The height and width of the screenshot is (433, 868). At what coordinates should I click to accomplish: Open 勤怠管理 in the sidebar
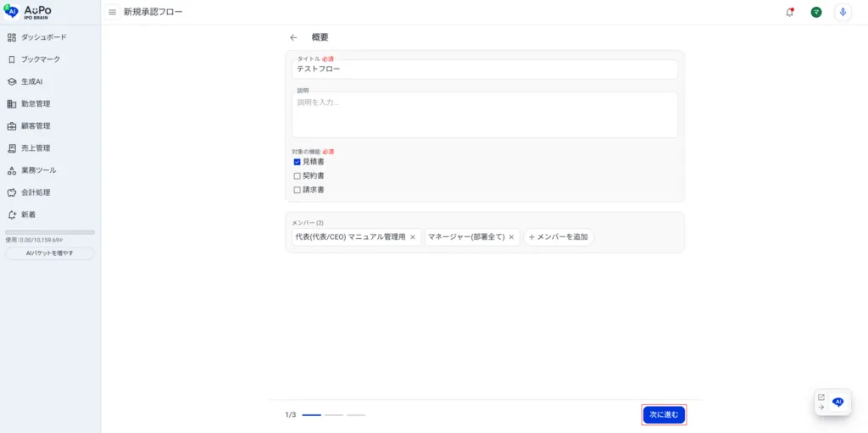(50, 103)
